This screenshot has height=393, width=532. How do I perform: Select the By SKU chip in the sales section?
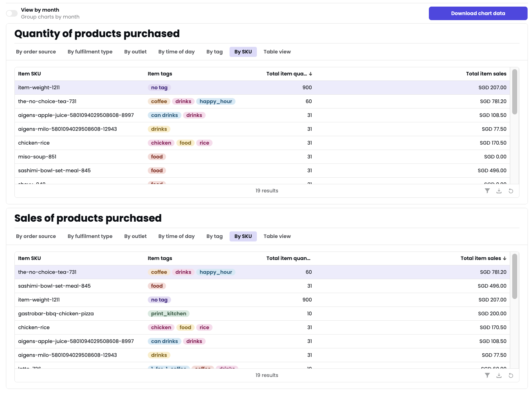(243, 236)
